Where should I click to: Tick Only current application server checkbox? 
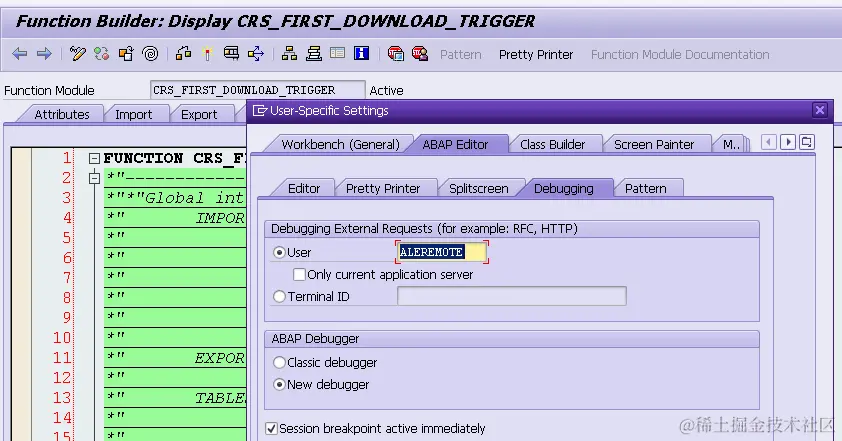[300, 274]
